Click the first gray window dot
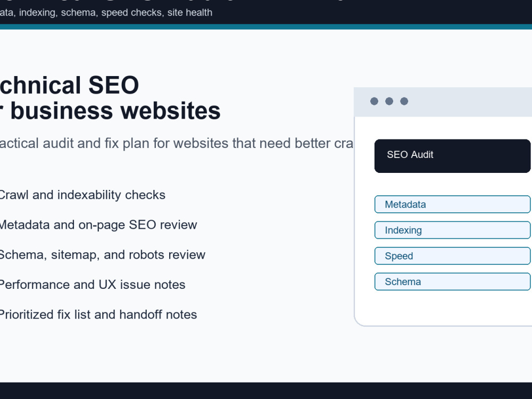Screen dimensions: 532x399 (x=374, y=101)
